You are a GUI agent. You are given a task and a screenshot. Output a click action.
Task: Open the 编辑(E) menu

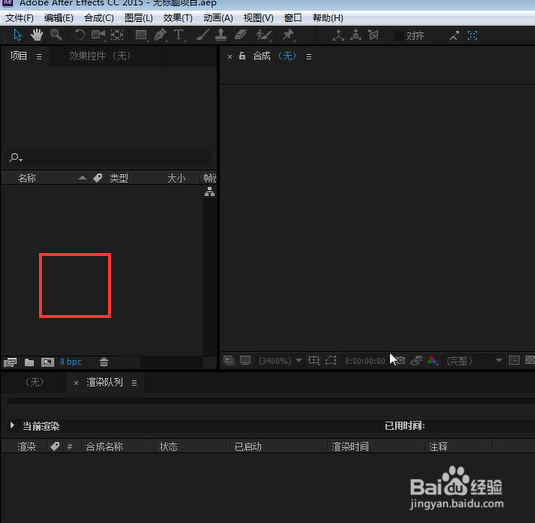click(59, 18)
